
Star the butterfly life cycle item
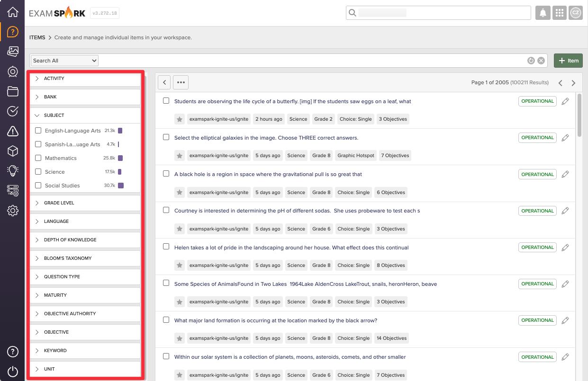click(180, 119)
